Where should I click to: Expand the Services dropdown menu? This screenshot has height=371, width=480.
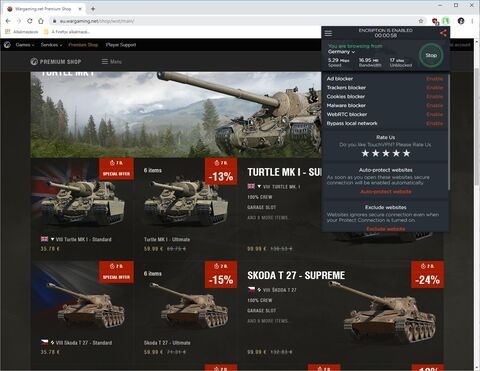tap(51, 45)
